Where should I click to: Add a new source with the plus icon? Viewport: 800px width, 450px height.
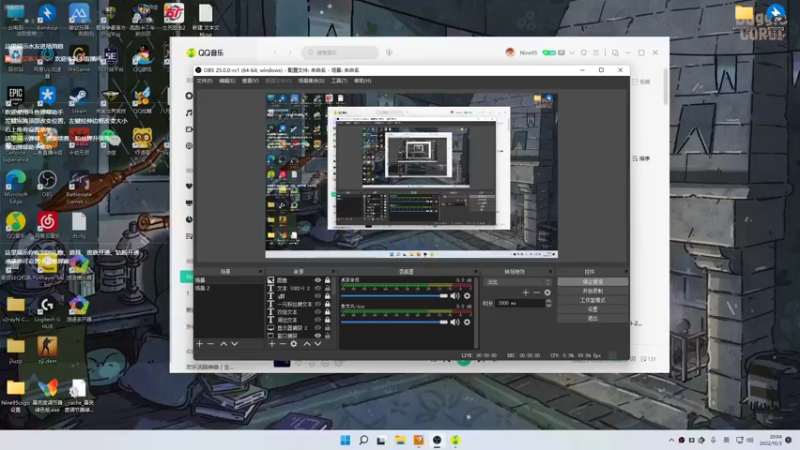(272, 344)
